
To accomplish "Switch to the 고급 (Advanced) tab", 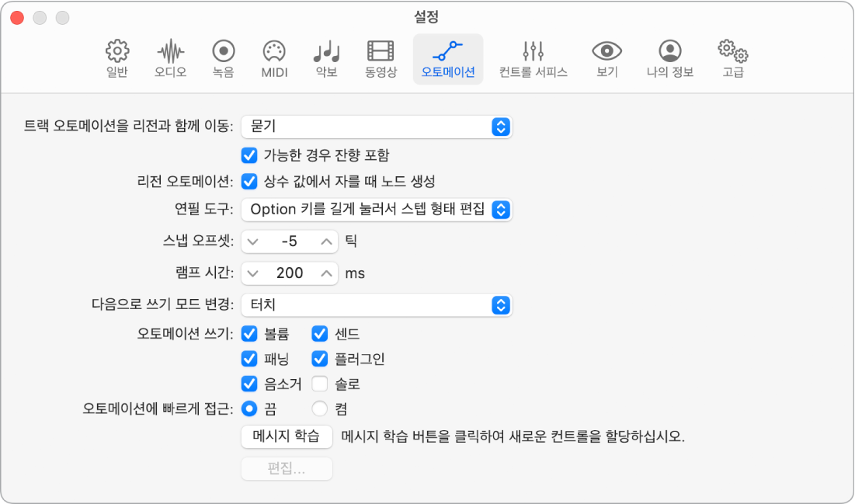I will (x=733, y=59).
